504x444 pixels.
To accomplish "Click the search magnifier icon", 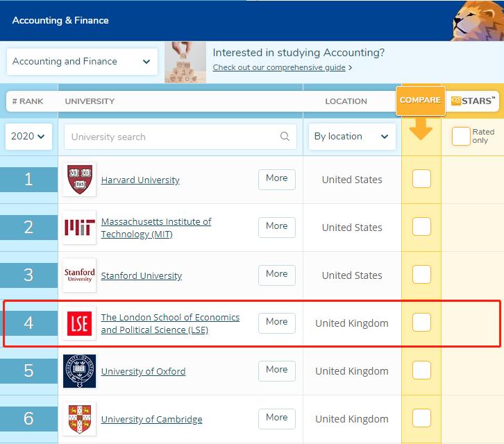I will [x=285, y=137].
